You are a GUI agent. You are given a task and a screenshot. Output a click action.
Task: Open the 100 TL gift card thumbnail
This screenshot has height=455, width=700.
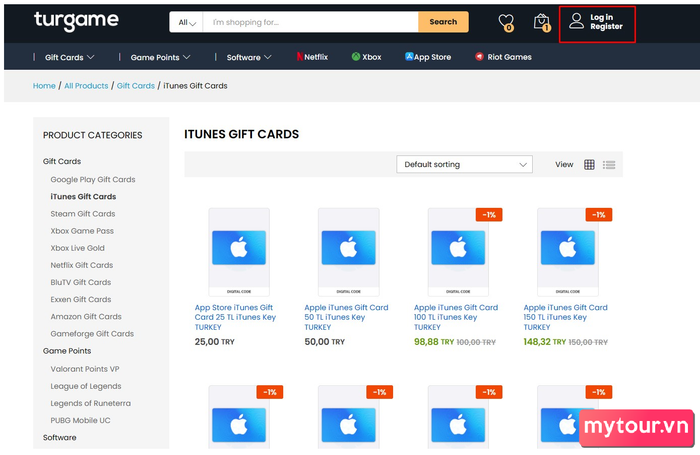click(458, 252)
